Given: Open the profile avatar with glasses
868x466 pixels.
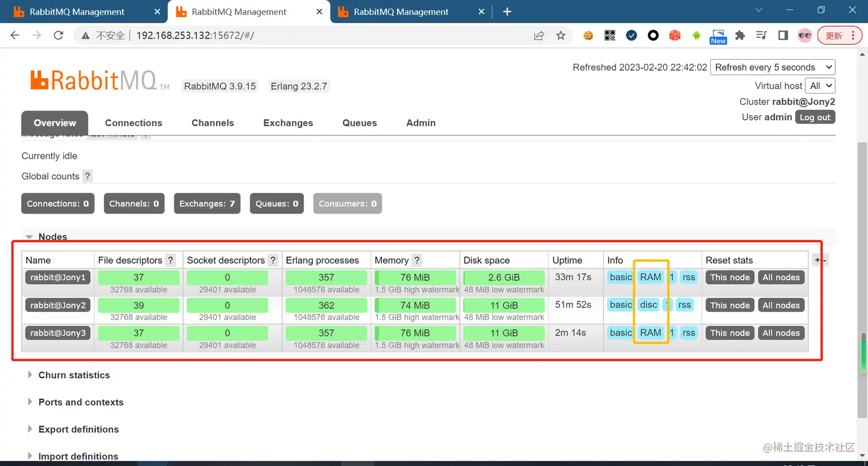Looking at the screenshot, I should [x=805, y=36].
